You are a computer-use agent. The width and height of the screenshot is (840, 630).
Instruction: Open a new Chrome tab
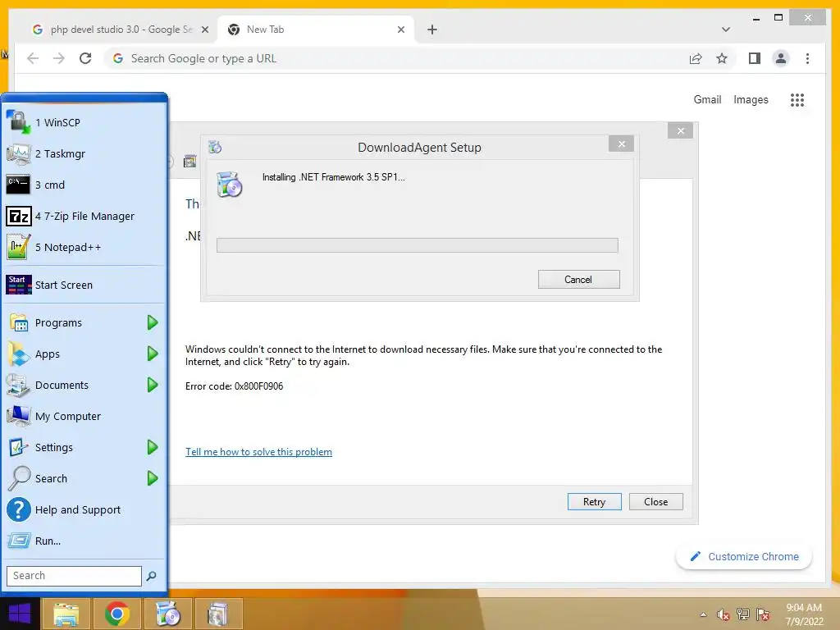coord(432,30)
